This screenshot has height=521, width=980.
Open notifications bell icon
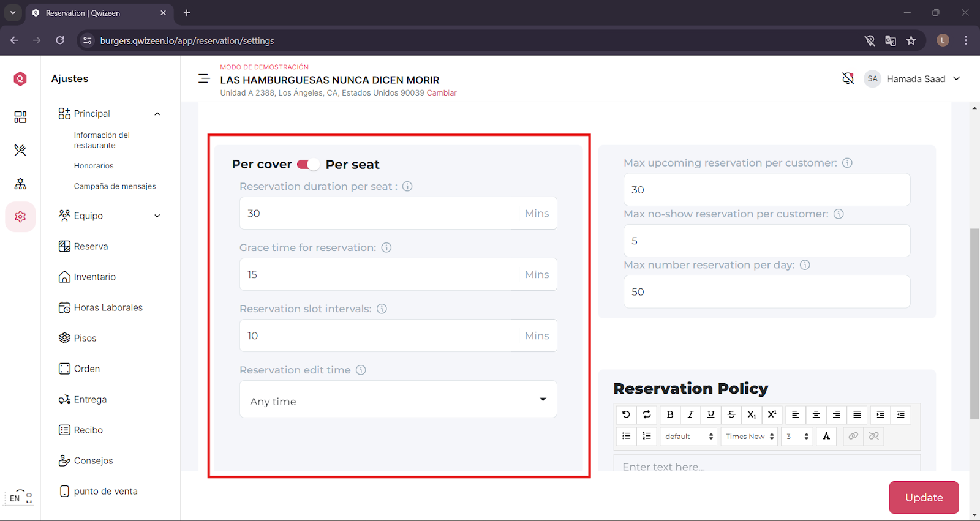point(848,78)
